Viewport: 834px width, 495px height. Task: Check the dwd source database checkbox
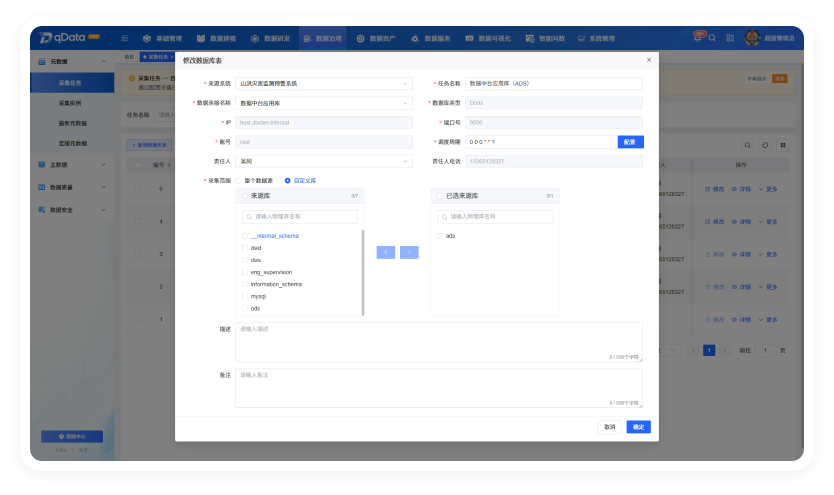coord(245,248)
